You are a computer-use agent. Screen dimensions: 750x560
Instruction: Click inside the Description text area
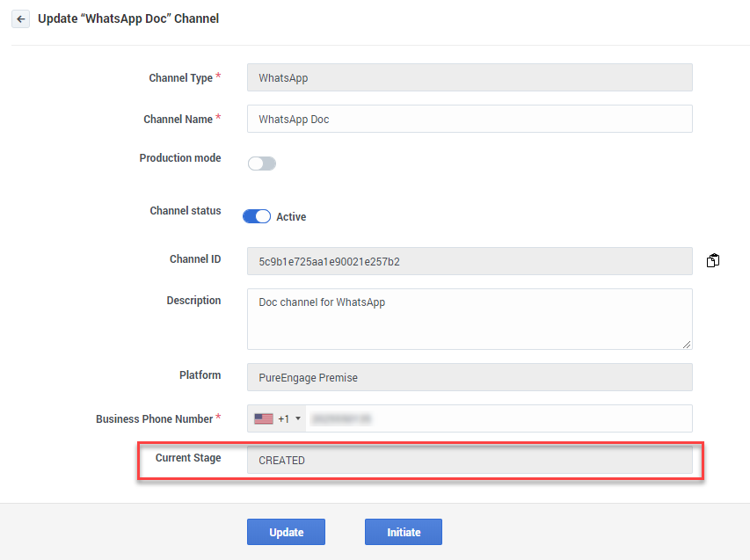[470, 318]
